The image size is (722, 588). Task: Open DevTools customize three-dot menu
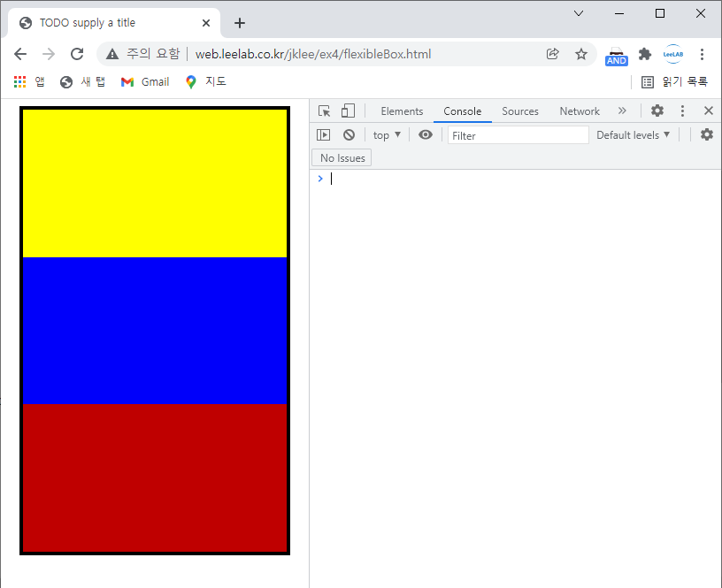[682, 111]
